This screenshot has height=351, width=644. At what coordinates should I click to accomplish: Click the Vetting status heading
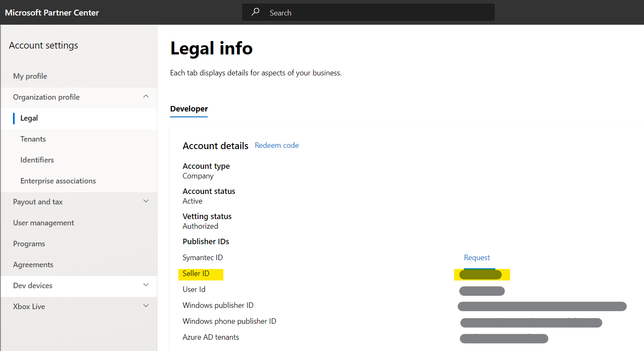[207, 217]
